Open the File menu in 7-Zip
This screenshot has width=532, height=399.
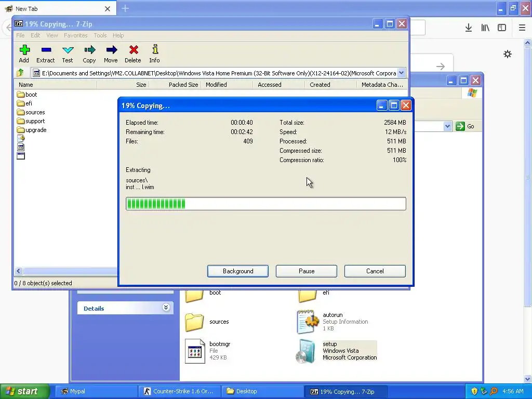pyautogui.click(x=20, y=35)
